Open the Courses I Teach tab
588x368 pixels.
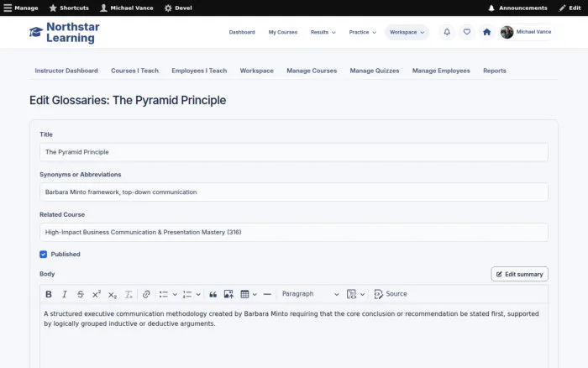pyautogui.click(x=134, y=71)
